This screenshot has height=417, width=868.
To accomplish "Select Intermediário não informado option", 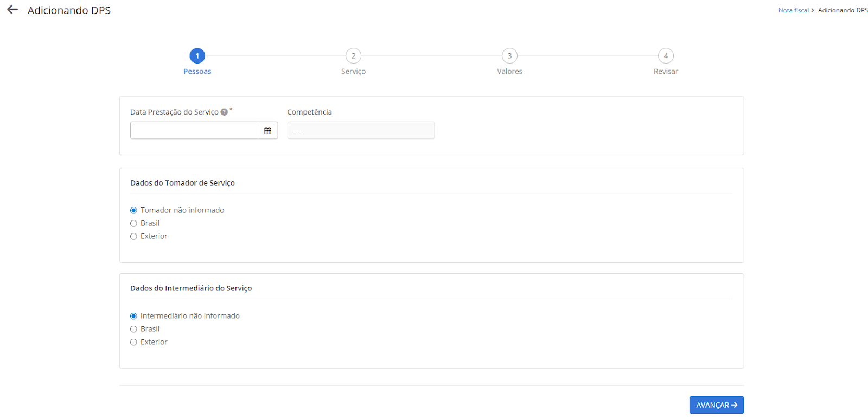I will coord(133,316).
